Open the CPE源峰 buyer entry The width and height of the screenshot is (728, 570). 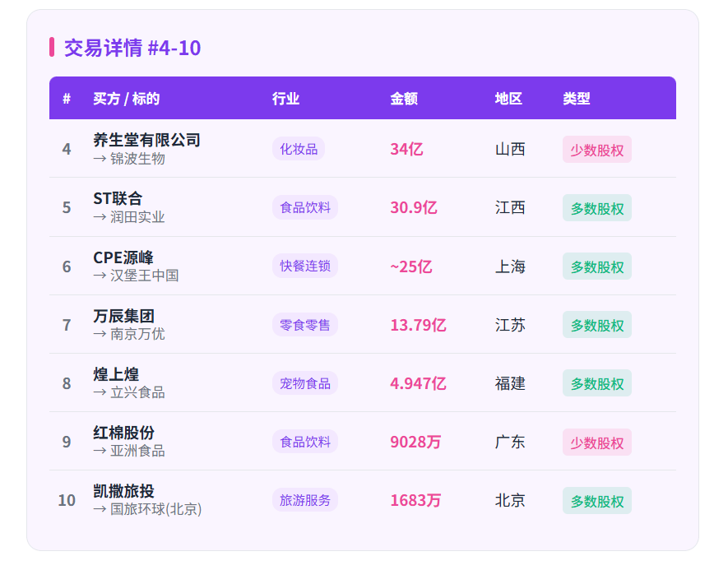(x=123, y=257)
